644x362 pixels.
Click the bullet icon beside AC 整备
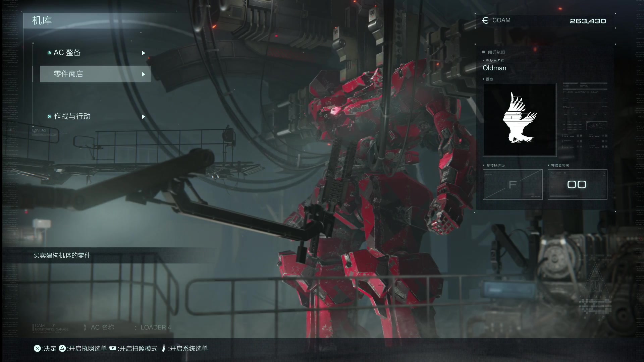click(49, 53)
